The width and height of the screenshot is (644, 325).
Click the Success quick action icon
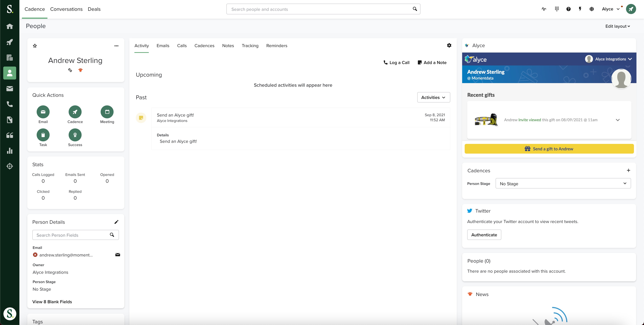point(75,135)
